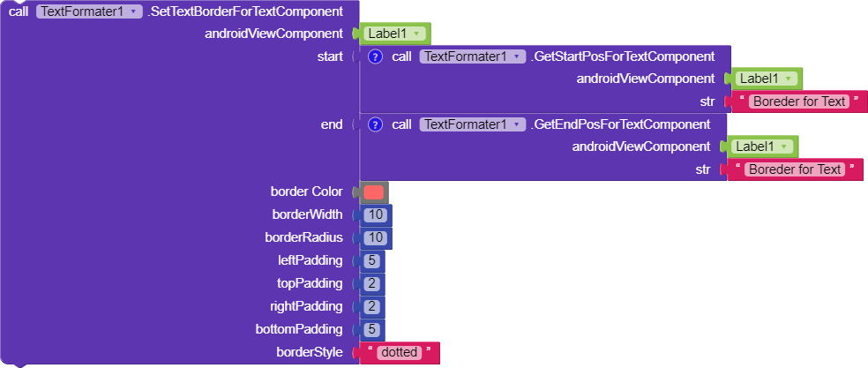The height and width of the screenshot is (368, 868).
Task: Edit the borderRadius number 10
Action: [x=377, y=237]
